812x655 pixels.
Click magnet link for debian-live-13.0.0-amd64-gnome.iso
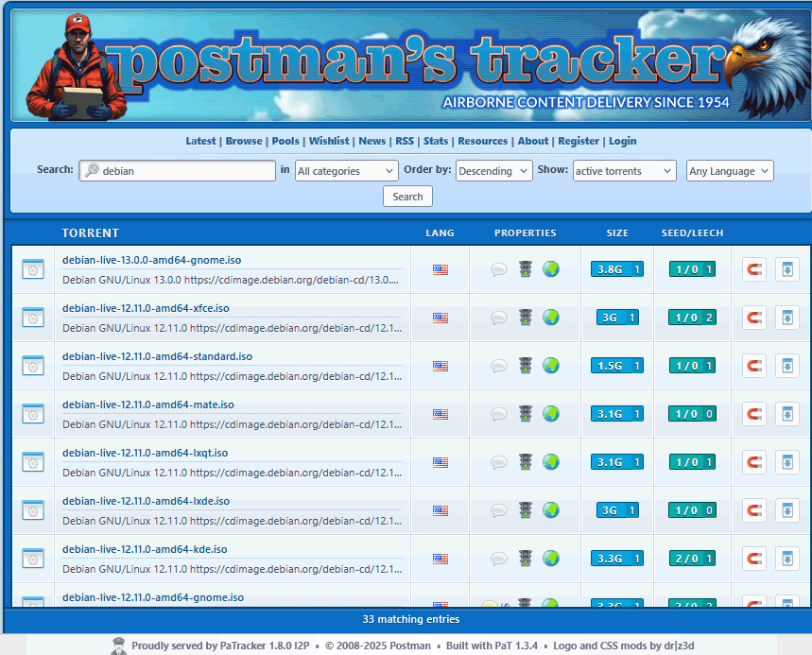pyautogui.click(x=754, y=269)
